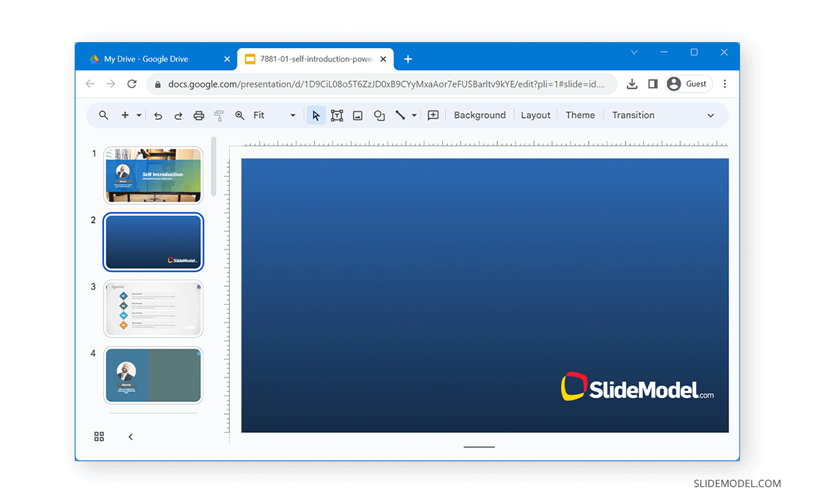Screen dimensions: 814x504
Task: Click the Guest account button
Action: pos(688,83)
